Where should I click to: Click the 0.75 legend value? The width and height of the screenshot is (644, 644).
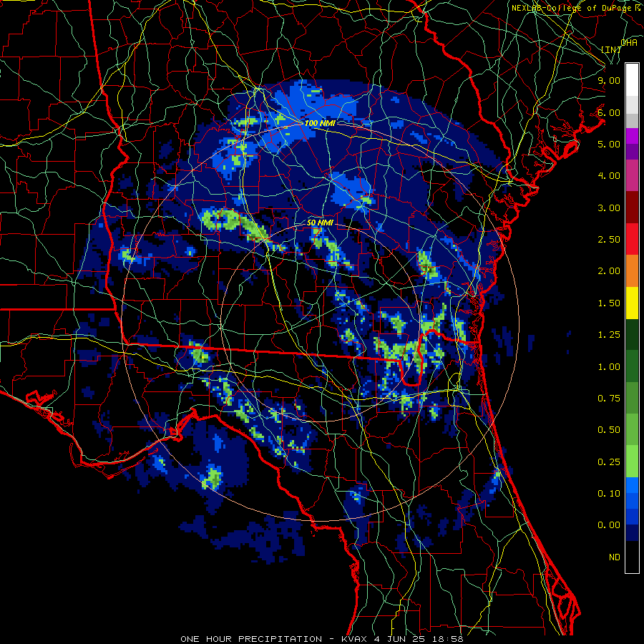click(x=609, y=399)
